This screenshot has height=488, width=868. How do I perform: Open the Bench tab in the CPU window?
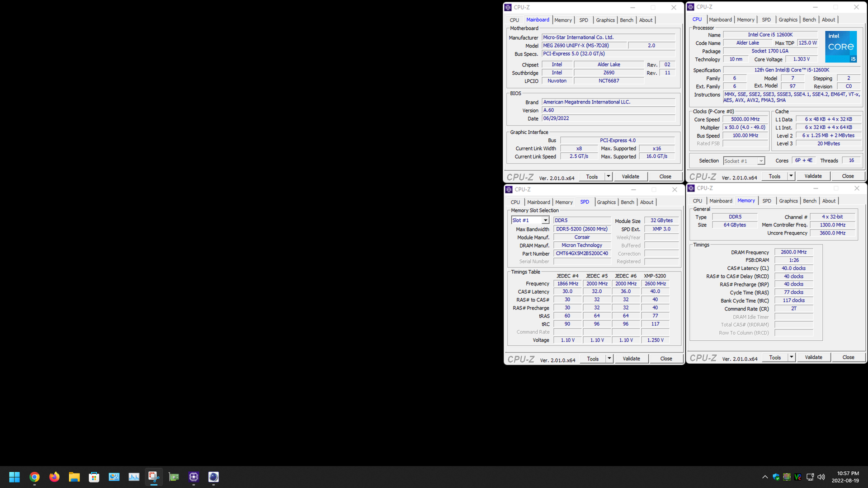tap(809, 19)
